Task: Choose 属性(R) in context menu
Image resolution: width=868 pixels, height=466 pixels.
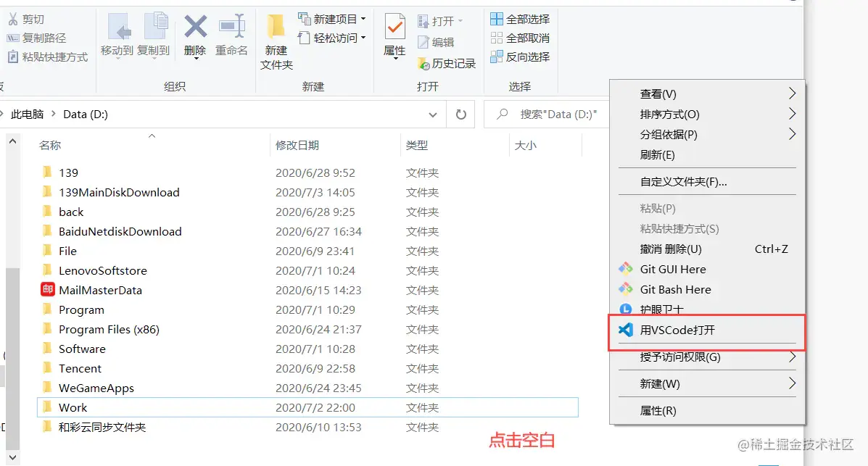Action: coord(707,411)
